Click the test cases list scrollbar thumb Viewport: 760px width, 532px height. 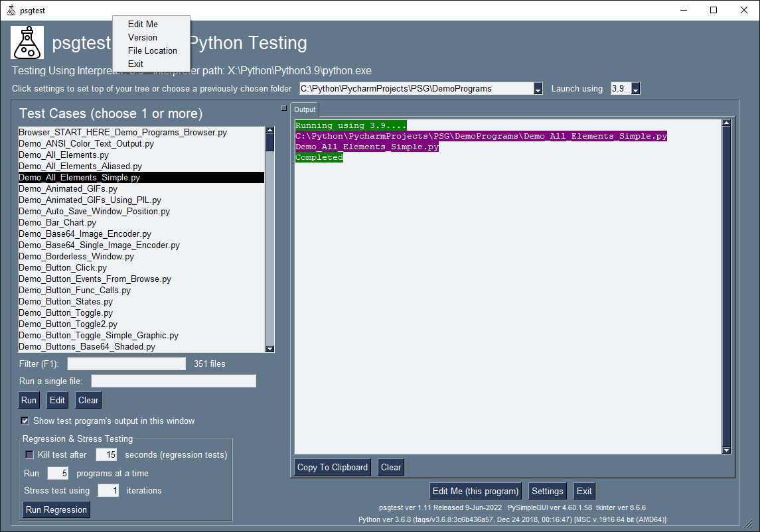tap(269, 143)
